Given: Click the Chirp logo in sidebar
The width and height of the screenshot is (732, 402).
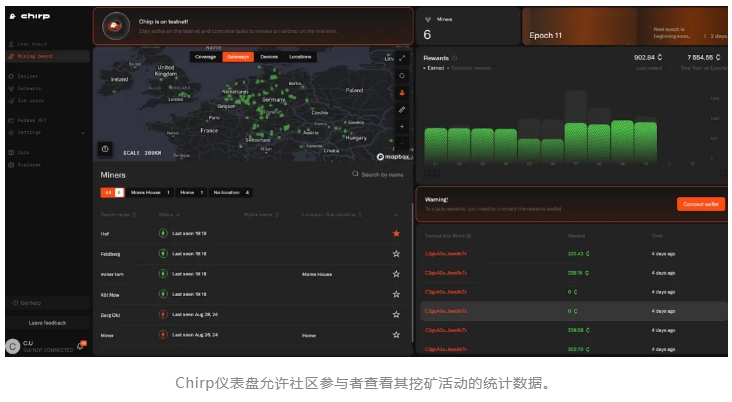Looking at the screenshot, I should (x=29, y=16).
